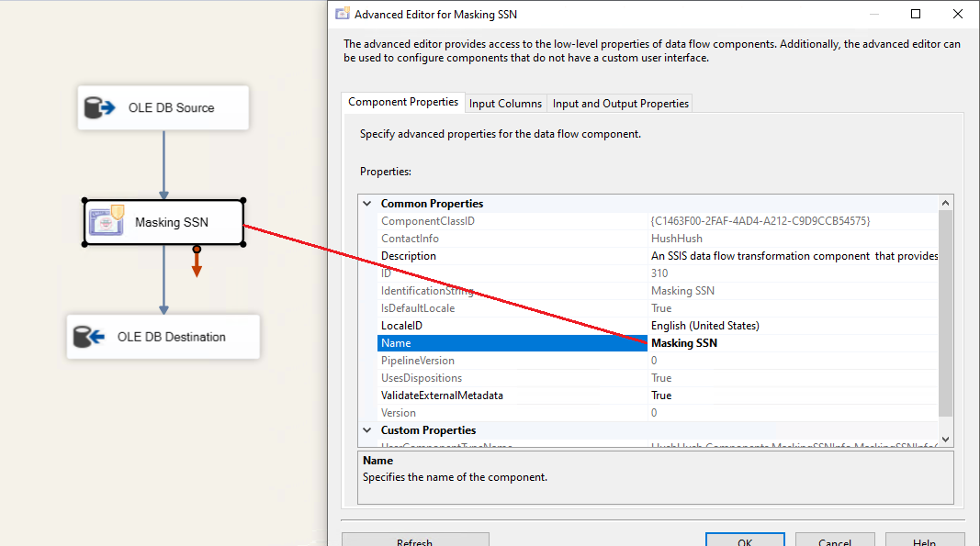Collapse the Custom Properties section
The height and width of the screenshot is (546, 980).
pos(367,430)
